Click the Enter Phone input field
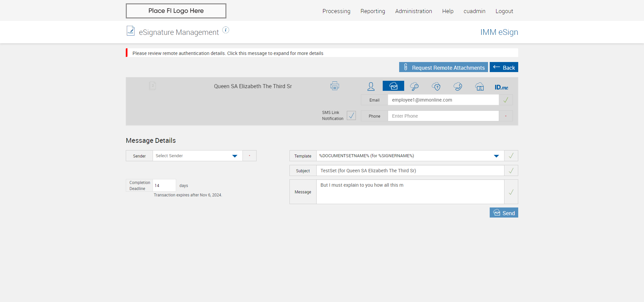Screen dimensions: 644x302 [x=443, y=116]
